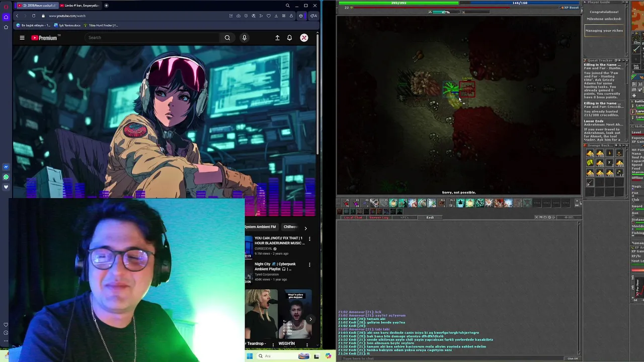Click the 47% experience progress bar
This screenshot has width=644, height=362.
446,12
